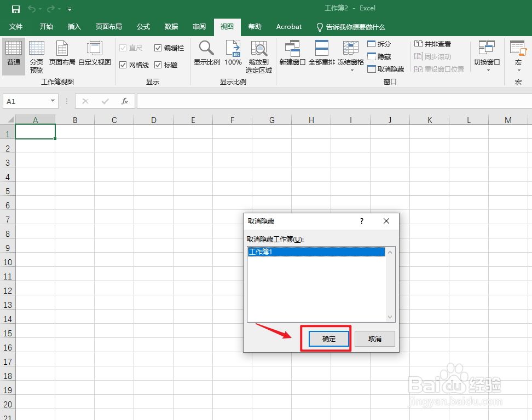
Task: Select column D header
Action: click(154, 120)
